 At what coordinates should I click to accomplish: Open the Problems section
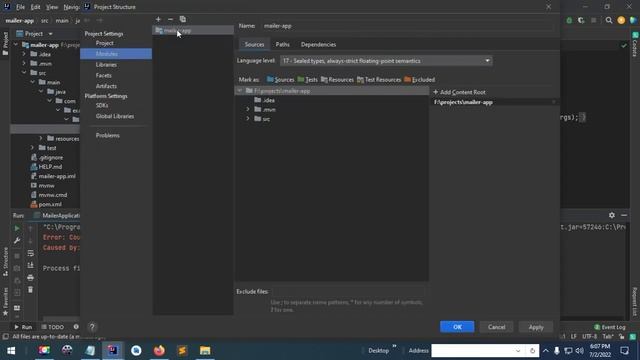pos(108,135)
